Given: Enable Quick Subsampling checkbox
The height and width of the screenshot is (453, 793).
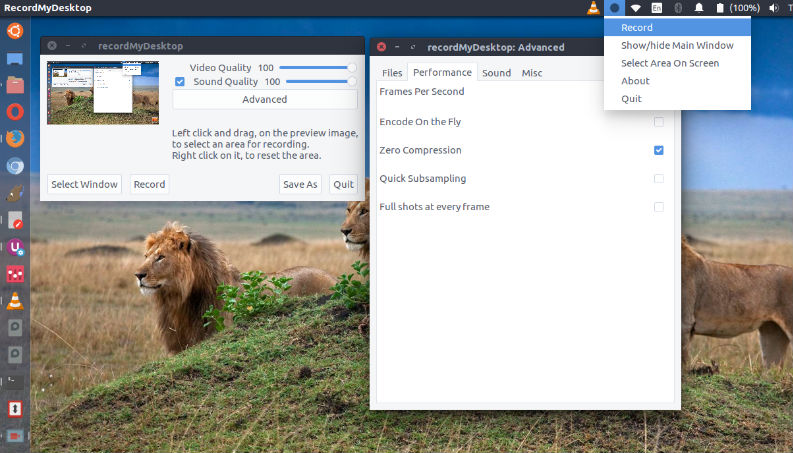Looking at the screenshot, I should pyautogui.click(x=658, y=178).
